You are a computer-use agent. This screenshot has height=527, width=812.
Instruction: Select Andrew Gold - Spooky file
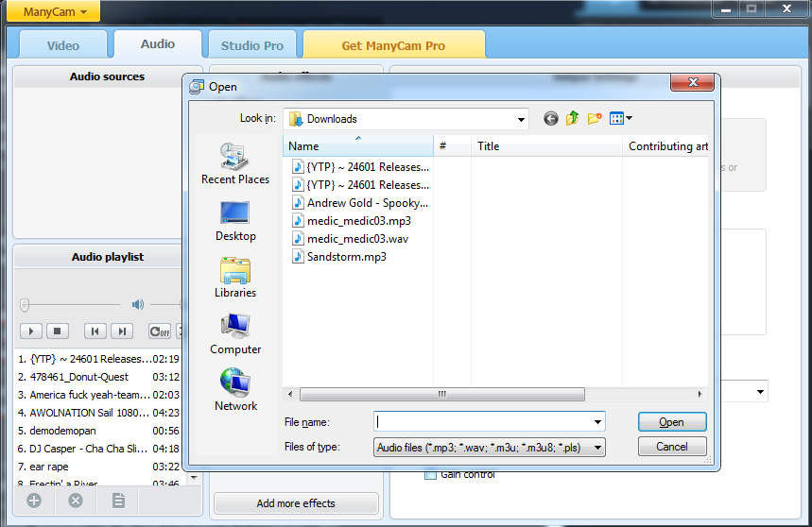[x=360, y=203]
